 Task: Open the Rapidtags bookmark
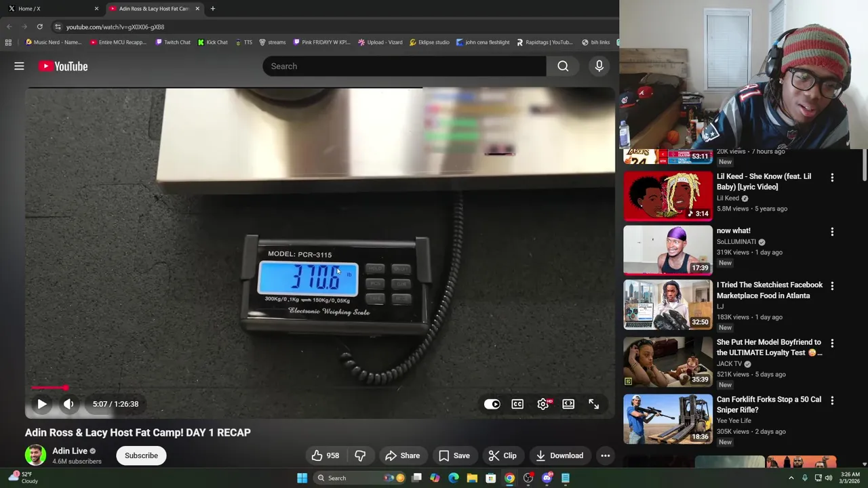pyautogui.click(x=545, y=42)
